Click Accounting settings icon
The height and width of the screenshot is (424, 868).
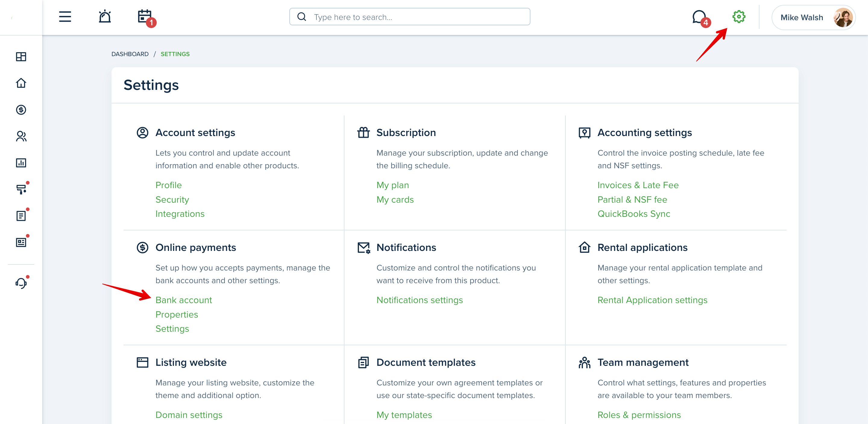(584, 132)
